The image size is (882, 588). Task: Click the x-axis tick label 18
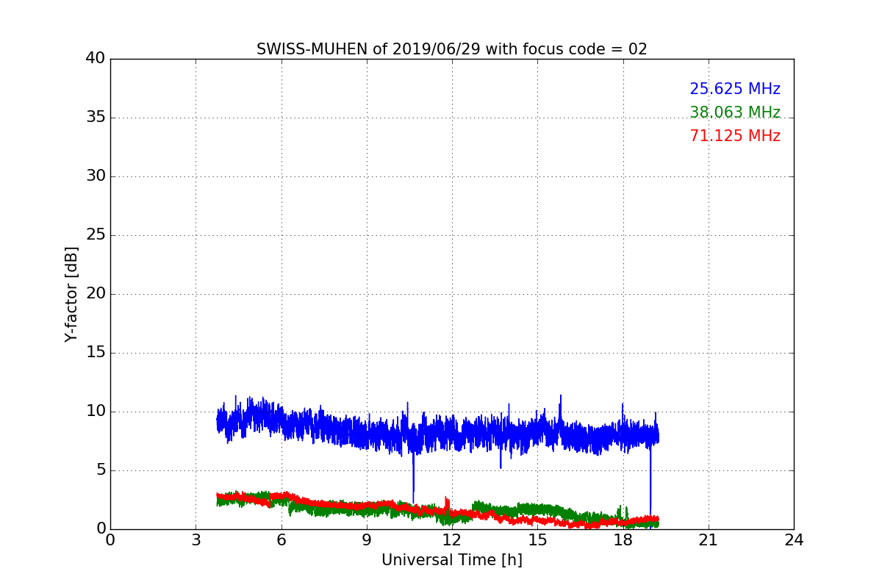(623, 540)
